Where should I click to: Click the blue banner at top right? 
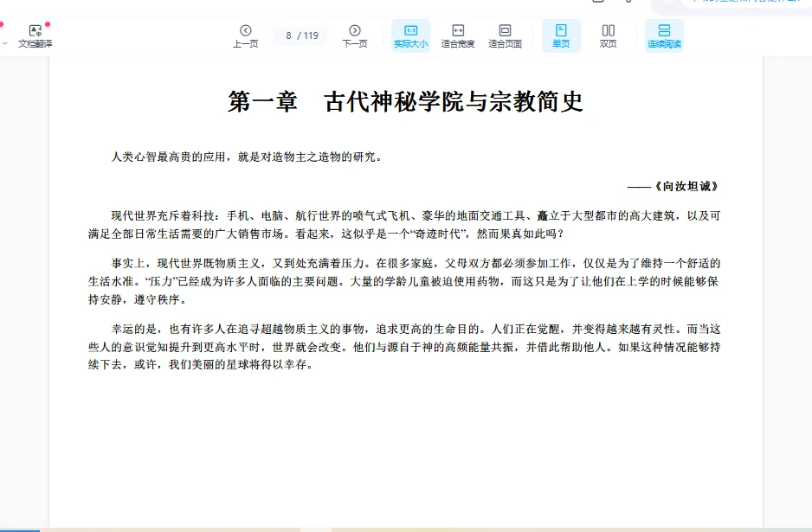coord(744,3)
